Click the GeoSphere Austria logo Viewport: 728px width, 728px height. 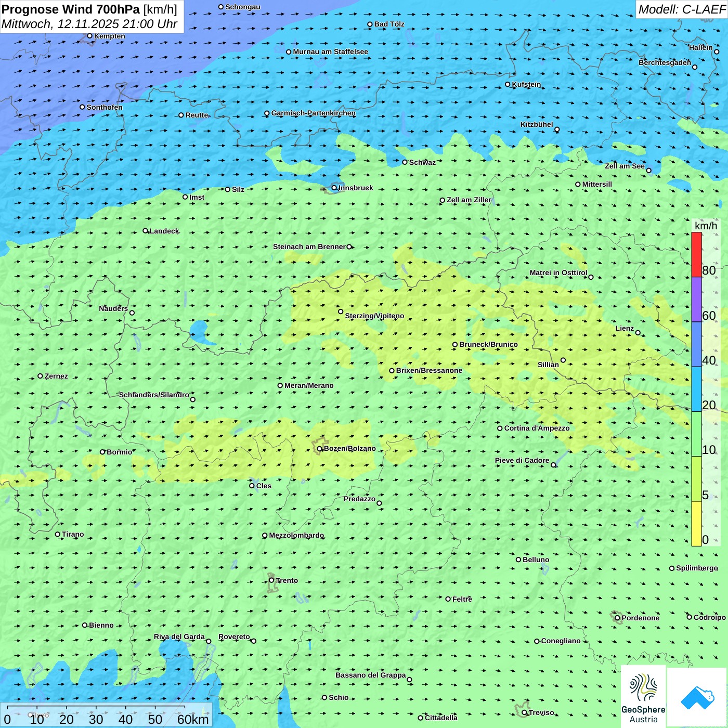(x=643, y=696)
